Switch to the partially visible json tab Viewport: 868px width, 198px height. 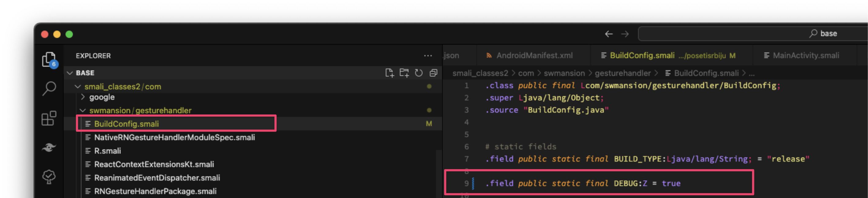click(x=459, y=56)
